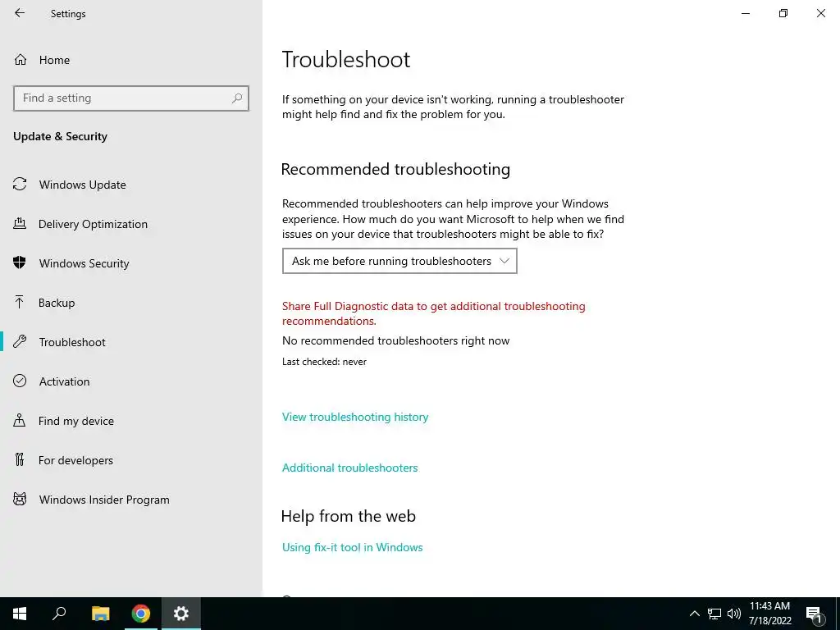Open the taskbar clock and date
Screen dimensions: 840x630
[769, 614]
